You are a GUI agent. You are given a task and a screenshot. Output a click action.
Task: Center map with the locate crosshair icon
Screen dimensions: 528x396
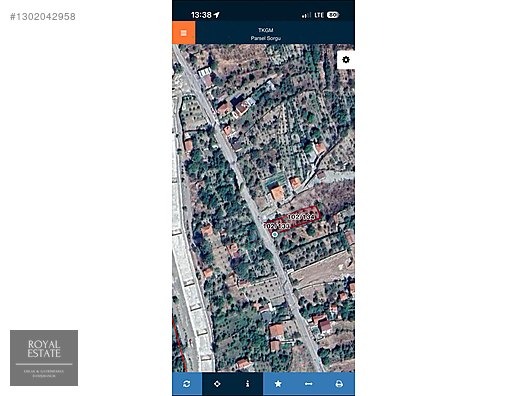click(x=217, y=384)
